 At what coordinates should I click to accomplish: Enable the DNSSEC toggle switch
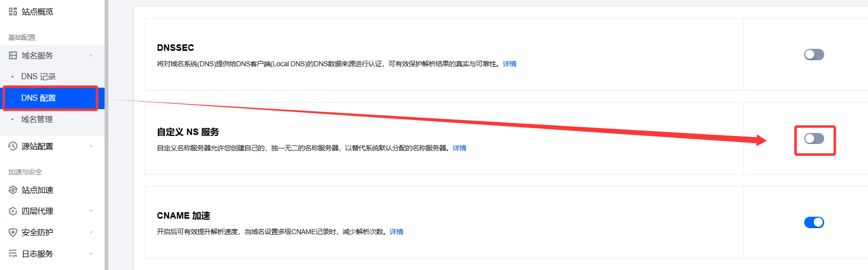(x=814, y=54)
